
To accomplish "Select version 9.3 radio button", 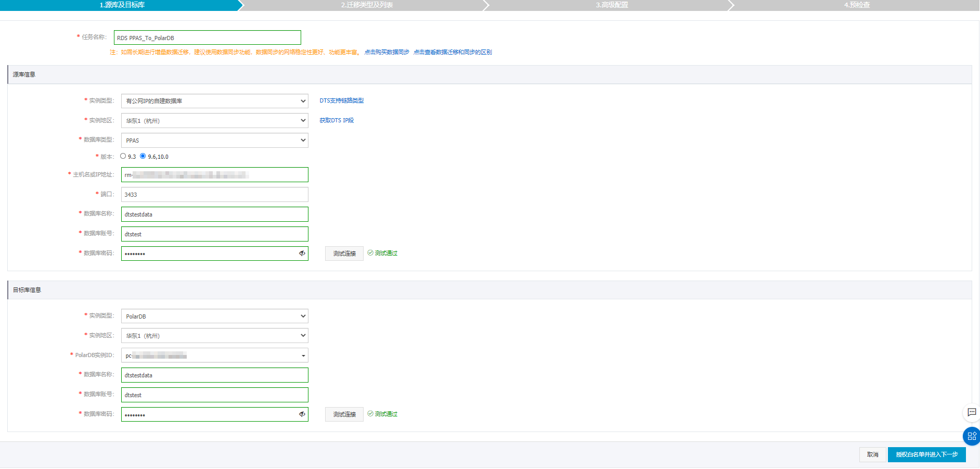I will (x=123, y=156).
